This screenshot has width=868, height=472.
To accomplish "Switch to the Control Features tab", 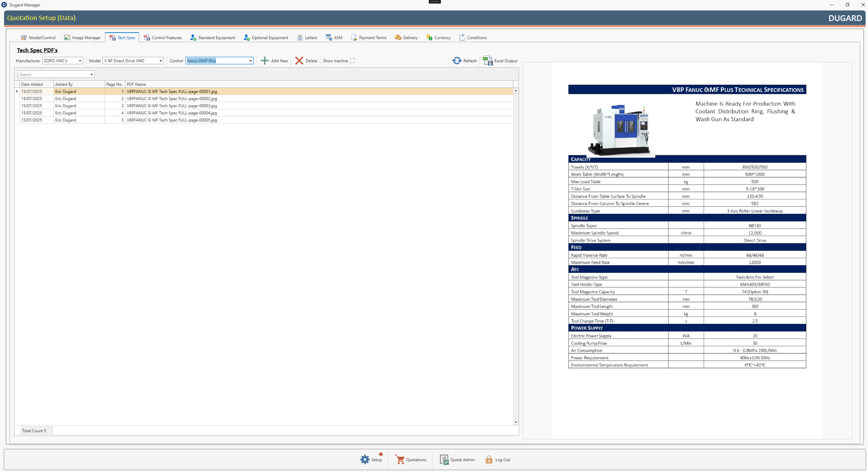I will click(x=163, y=37).
